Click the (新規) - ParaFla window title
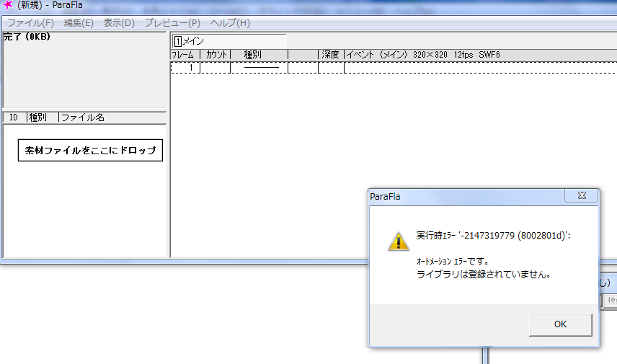The width and height of the screenshot is (617, 364). [50, 5]
